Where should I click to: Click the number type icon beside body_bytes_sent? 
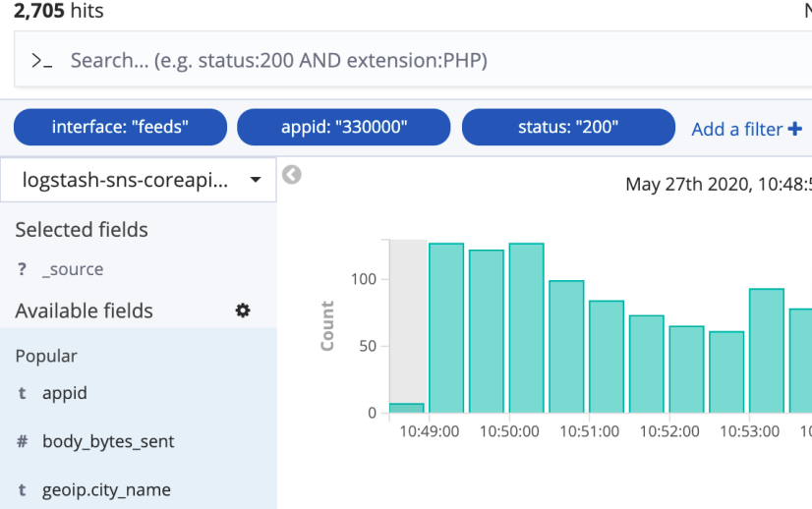pos(22,442)
